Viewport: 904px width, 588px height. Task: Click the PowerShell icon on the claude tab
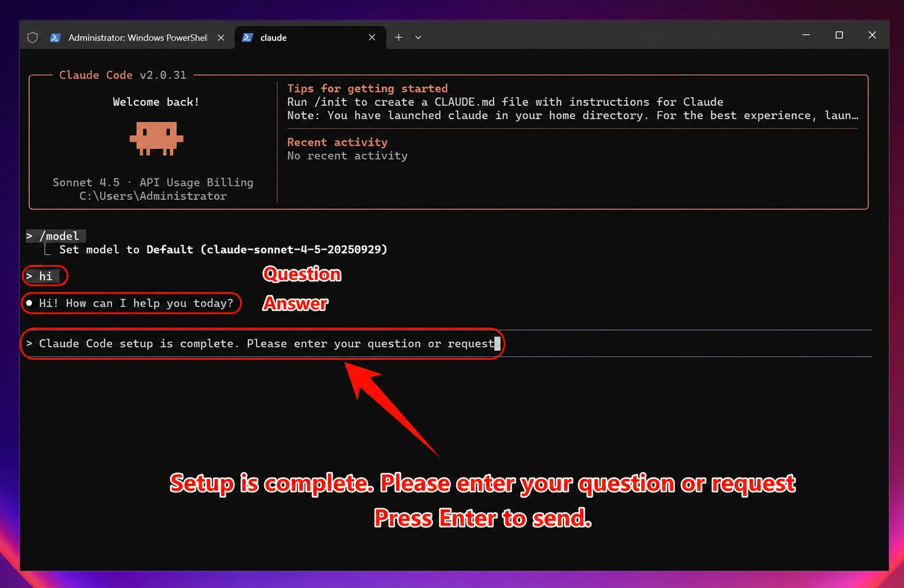[x=247, y=38]
